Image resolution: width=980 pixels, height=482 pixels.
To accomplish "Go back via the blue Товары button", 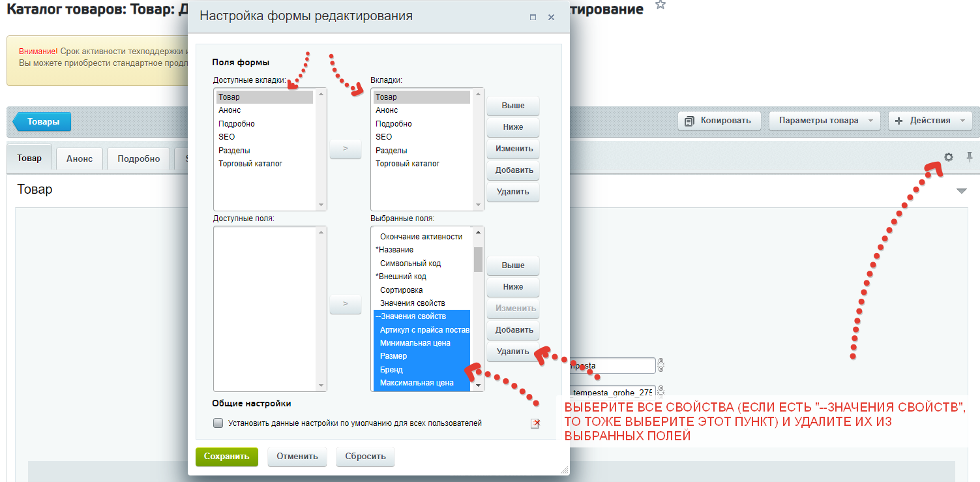I will (x=43, y=121).
